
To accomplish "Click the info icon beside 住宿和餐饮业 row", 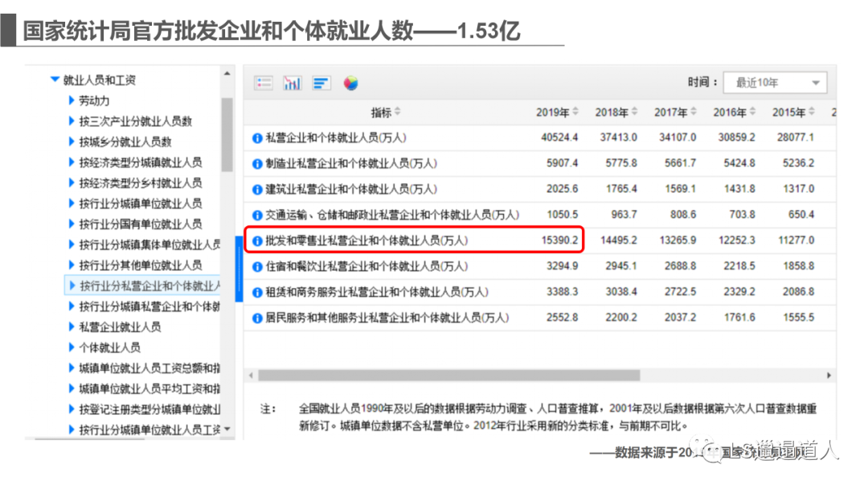I will tap(259, 265).
